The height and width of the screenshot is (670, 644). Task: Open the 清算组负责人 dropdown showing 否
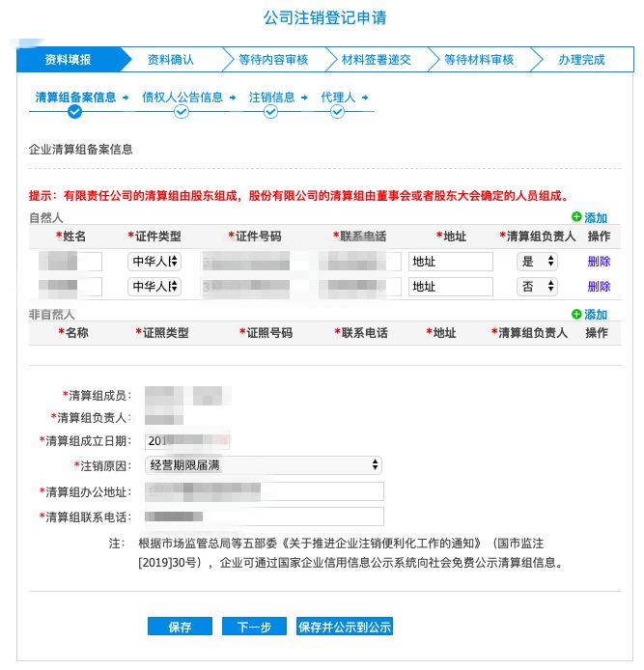click(537, 287)
